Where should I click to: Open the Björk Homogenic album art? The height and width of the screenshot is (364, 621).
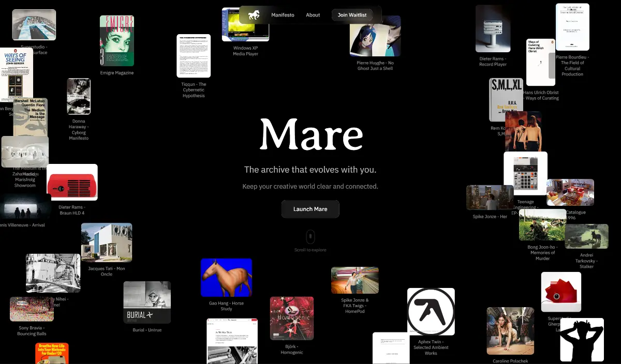291,318
